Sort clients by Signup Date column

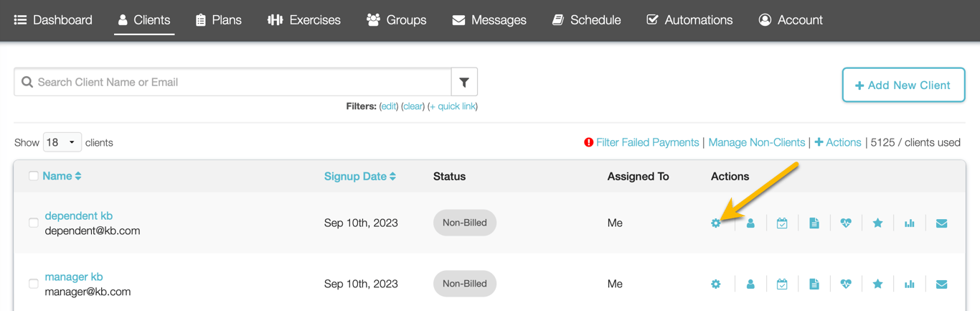(359, 176)
